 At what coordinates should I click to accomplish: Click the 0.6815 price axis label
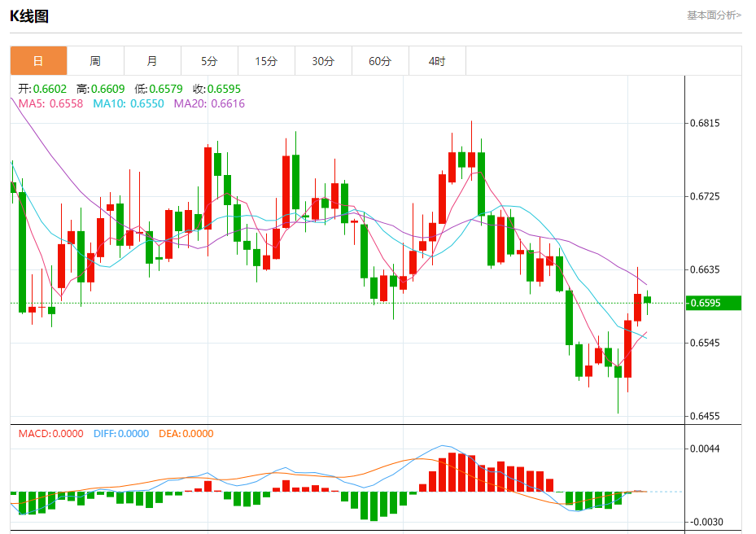pyautogui.click(x=705, y=123)
